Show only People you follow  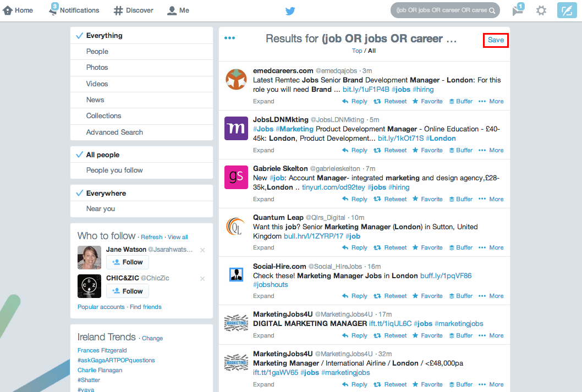coord(141,170)
